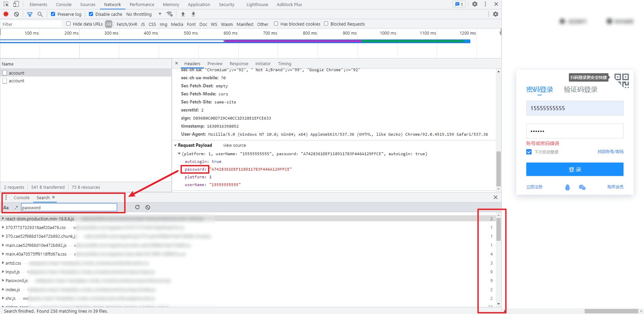Open the Console tab in top bar
Viewport: 644px width, 314px height.
pyautogui.click(x=63, y=5)
